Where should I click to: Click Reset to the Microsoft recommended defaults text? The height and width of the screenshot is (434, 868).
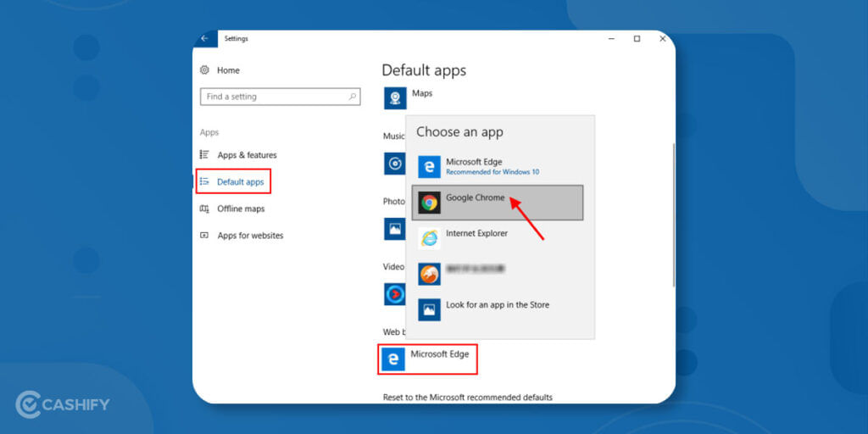click(x=468, y=398)
